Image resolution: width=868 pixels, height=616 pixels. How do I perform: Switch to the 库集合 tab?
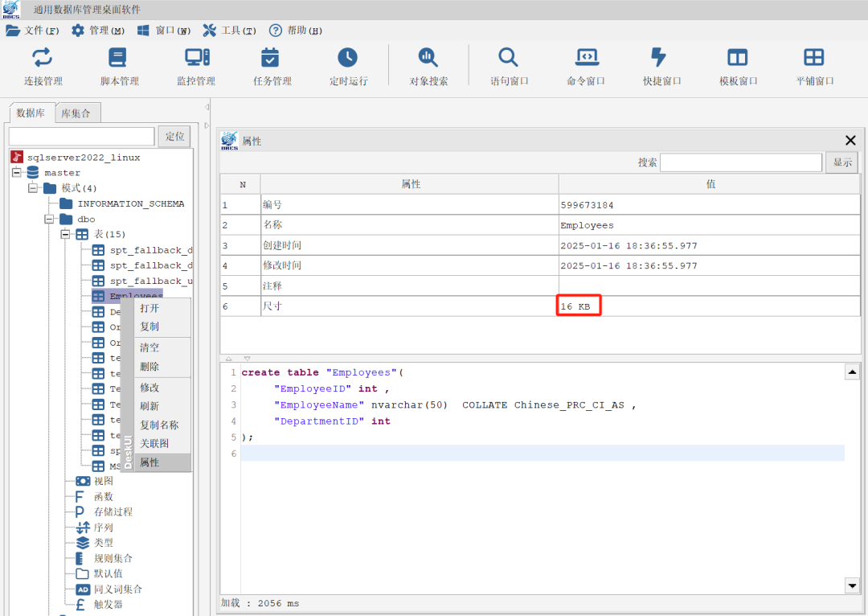coord(76,113)
